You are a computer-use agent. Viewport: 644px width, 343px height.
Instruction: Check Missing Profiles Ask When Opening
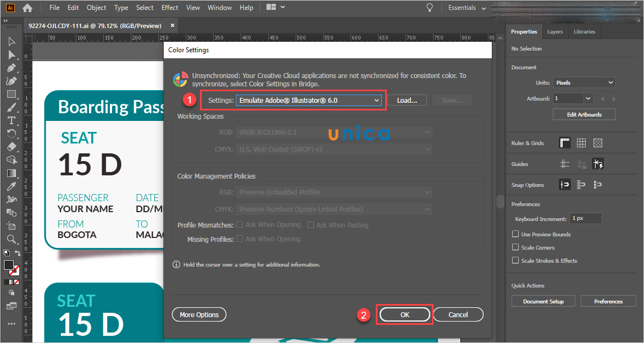click(x=240, y=239)
